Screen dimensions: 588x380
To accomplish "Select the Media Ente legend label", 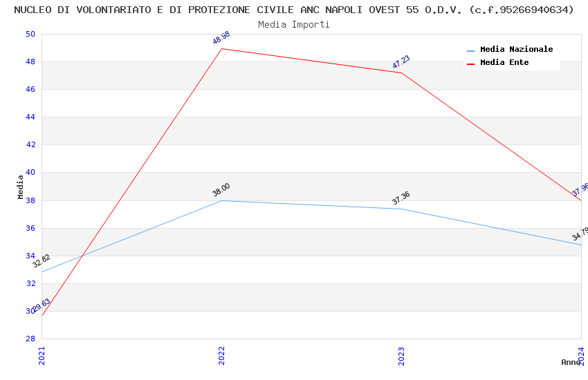I will pos(504,63).
